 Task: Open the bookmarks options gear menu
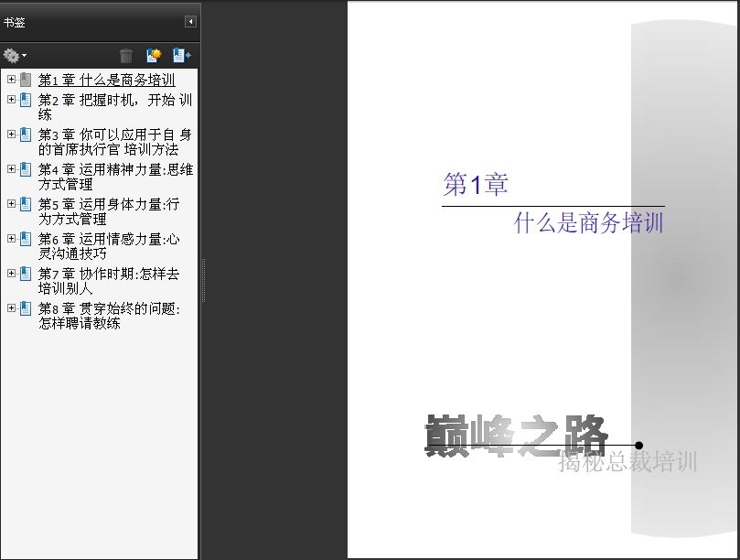[x=15, y=56]
